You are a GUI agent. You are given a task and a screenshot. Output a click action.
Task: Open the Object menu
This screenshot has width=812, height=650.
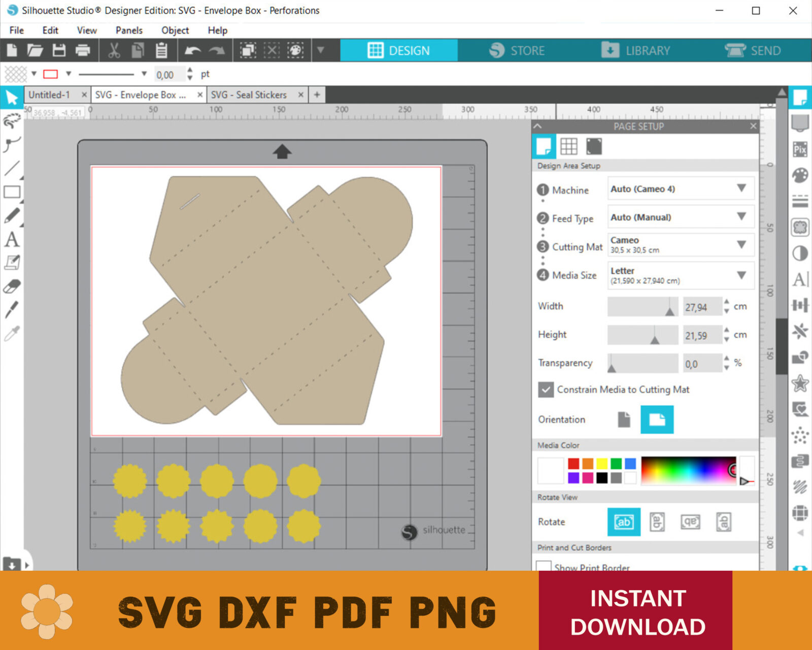point(175,30)
